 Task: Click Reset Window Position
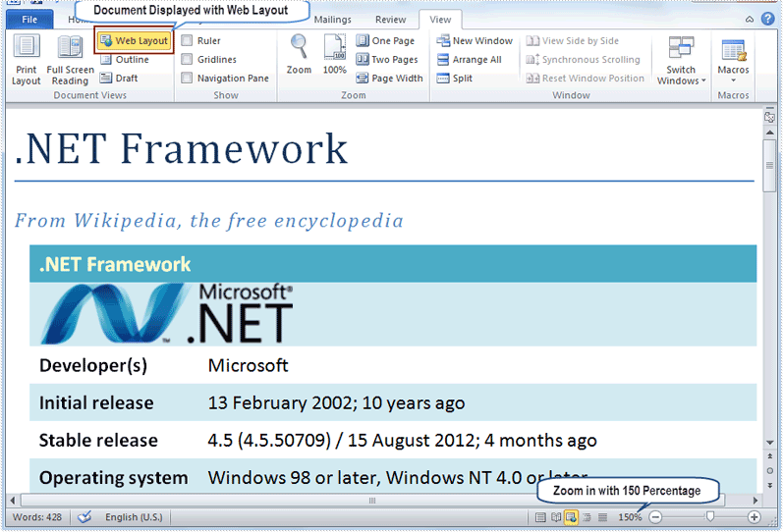pyautogui.click(x=586, y=78)
